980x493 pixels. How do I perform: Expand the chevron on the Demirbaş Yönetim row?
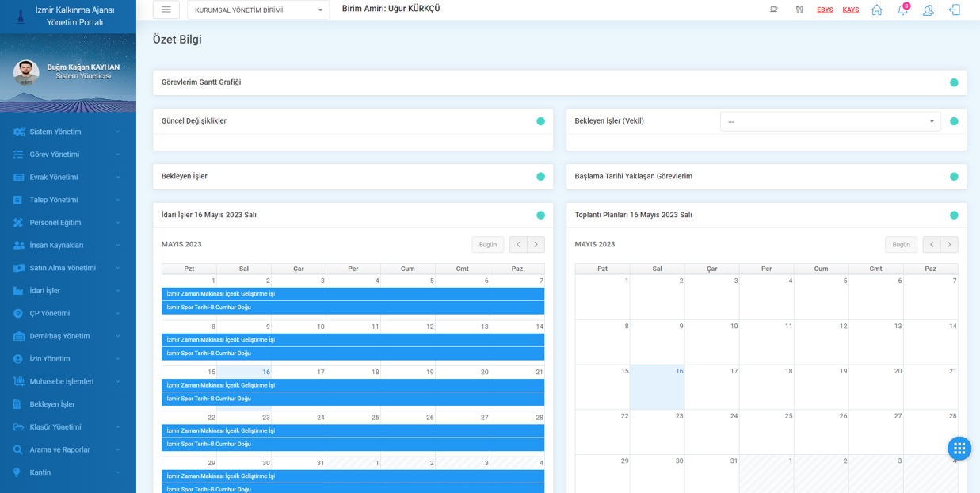pyautogui.click(x=118, y=336)
